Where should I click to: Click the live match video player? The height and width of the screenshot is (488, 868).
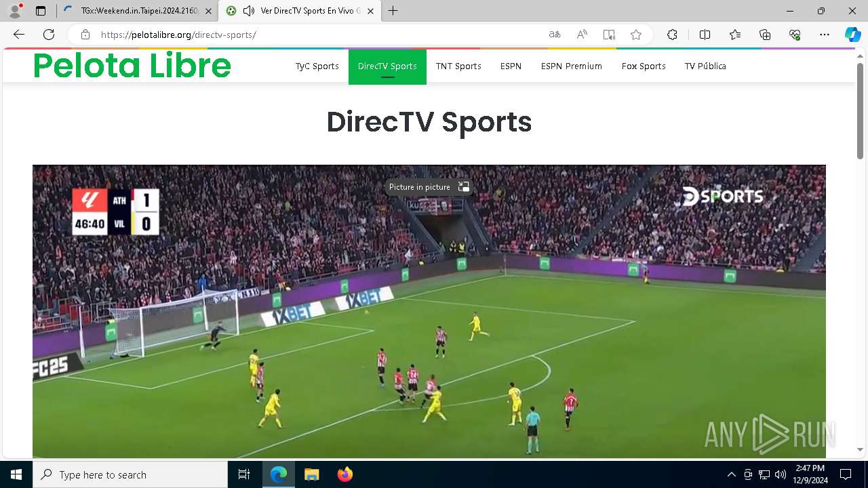(429, 312)
